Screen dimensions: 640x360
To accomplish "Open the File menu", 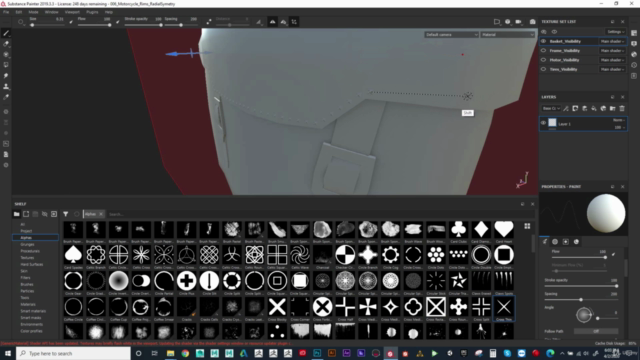I will tap(6, 12).
